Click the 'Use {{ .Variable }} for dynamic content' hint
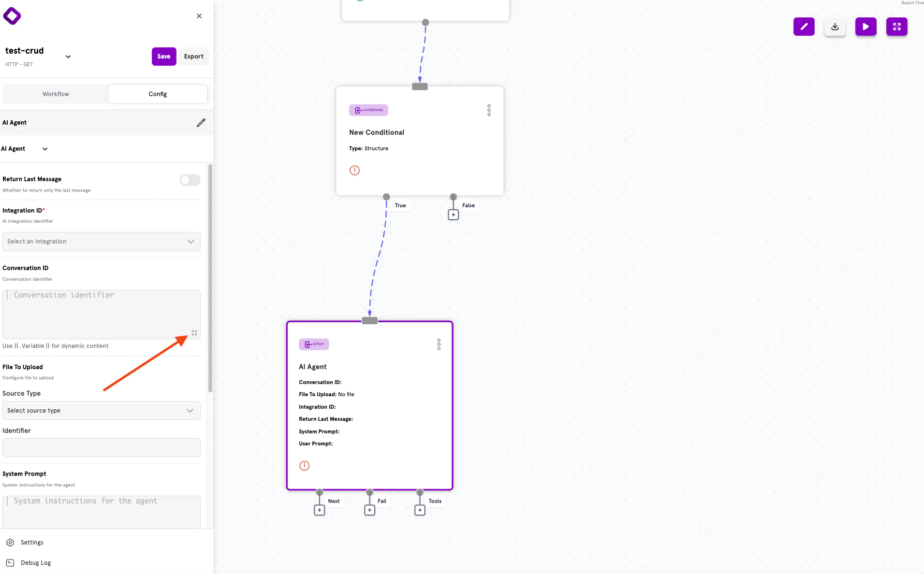This screenshot has height=574, width=924. pos(56,346)
